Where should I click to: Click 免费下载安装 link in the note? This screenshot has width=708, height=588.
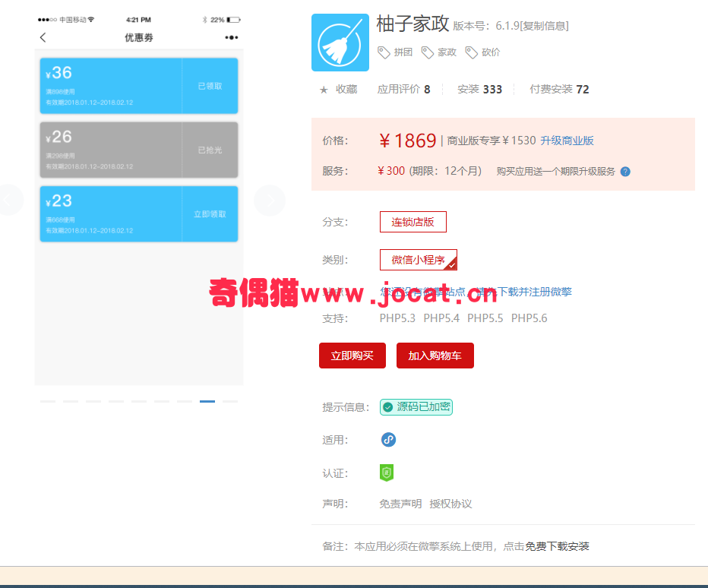[x=557, y=546]
